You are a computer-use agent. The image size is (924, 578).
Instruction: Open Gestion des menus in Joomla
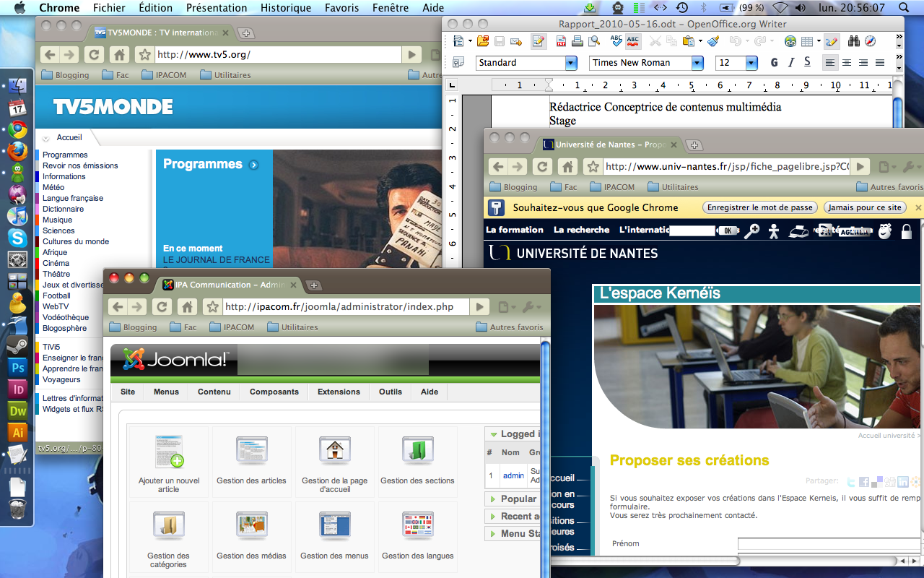click(x=334, y=538)
